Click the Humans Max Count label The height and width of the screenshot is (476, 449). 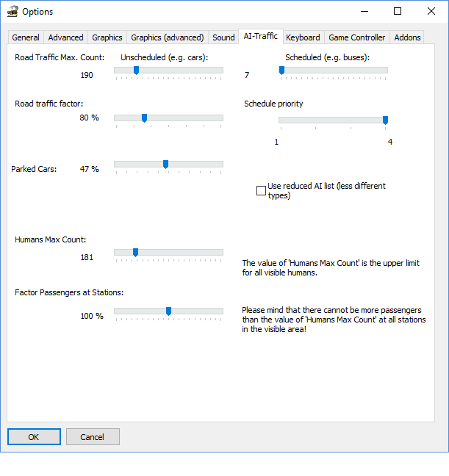(51, 239)
